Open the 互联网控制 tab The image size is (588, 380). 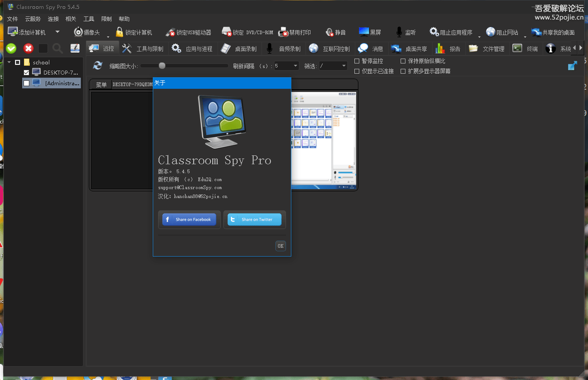click(x=330, y=48)
